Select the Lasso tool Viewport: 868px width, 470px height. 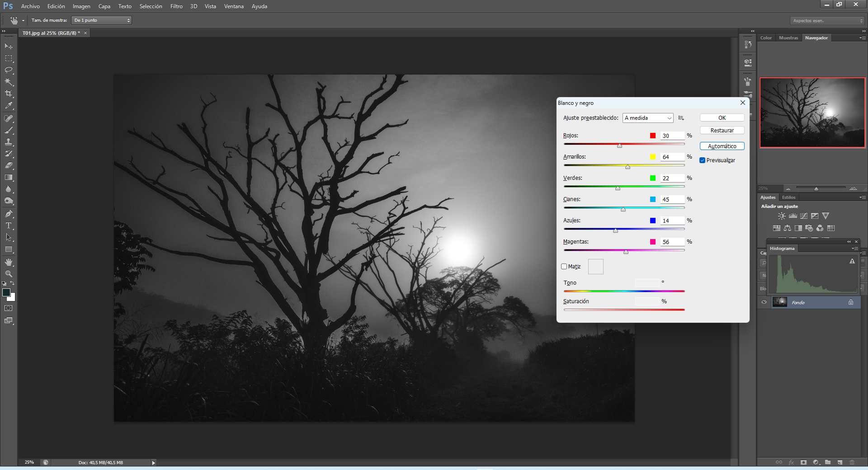(x=9, y=70)
